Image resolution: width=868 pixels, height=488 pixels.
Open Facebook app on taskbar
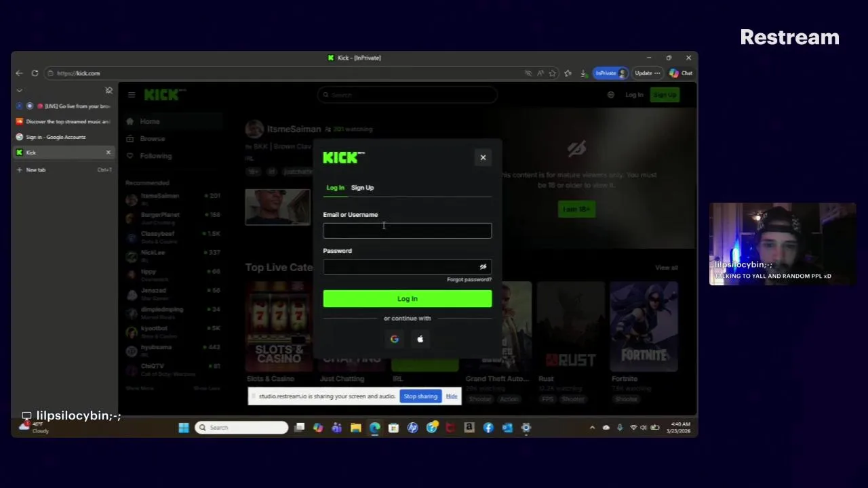coord(488,428)
